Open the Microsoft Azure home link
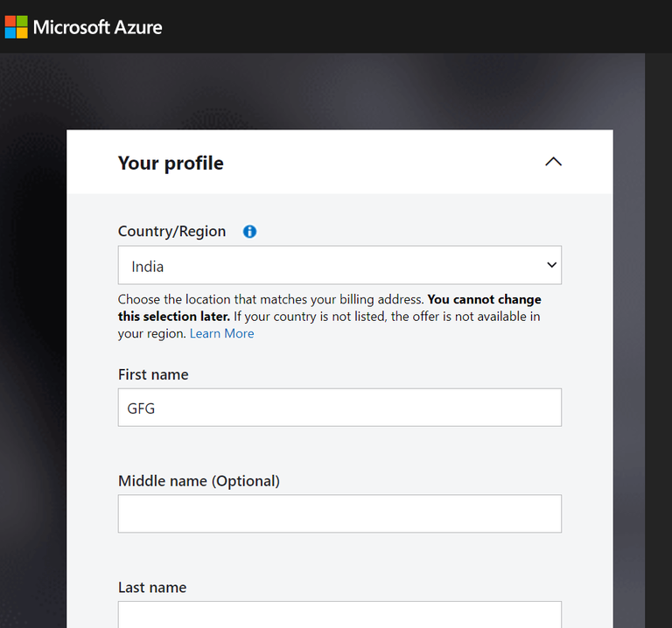672x628 pixels. (97, 27)
